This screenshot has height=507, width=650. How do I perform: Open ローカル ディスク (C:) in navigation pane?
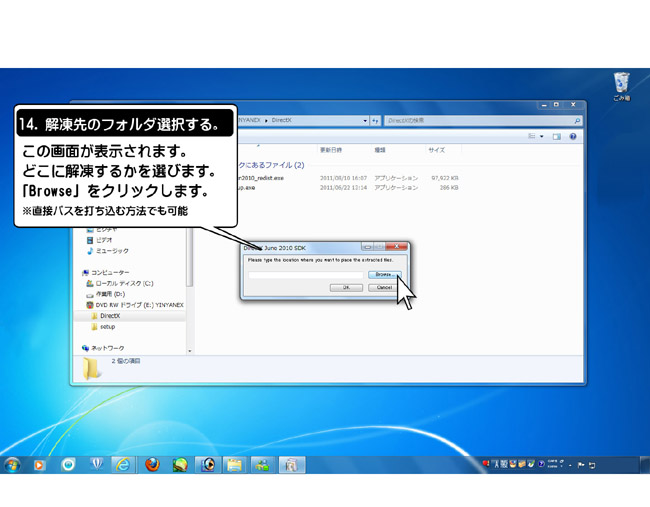[x=124, y=284]
